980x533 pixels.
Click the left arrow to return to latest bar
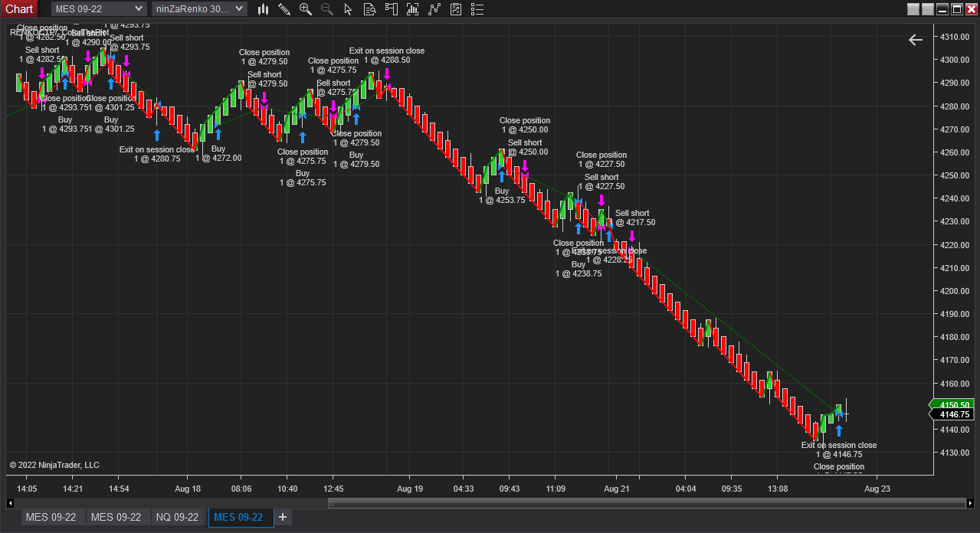(x=916, y=40)
